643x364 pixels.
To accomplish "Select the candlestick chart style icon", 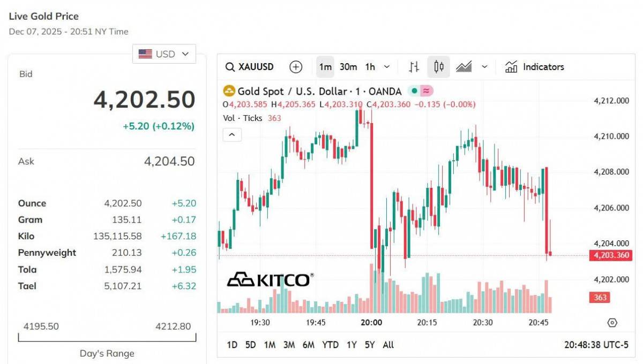I will point(439,66).
